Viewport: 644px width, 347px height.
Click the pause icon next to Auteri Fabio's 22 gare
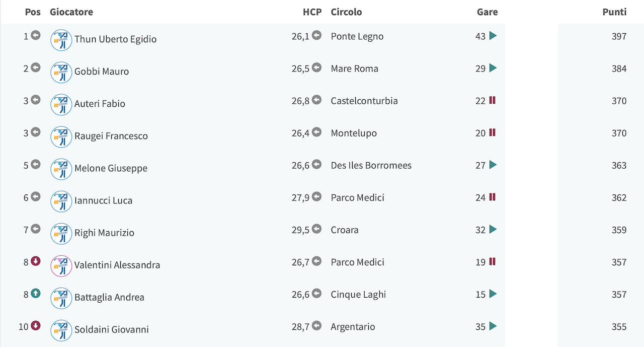493,100
